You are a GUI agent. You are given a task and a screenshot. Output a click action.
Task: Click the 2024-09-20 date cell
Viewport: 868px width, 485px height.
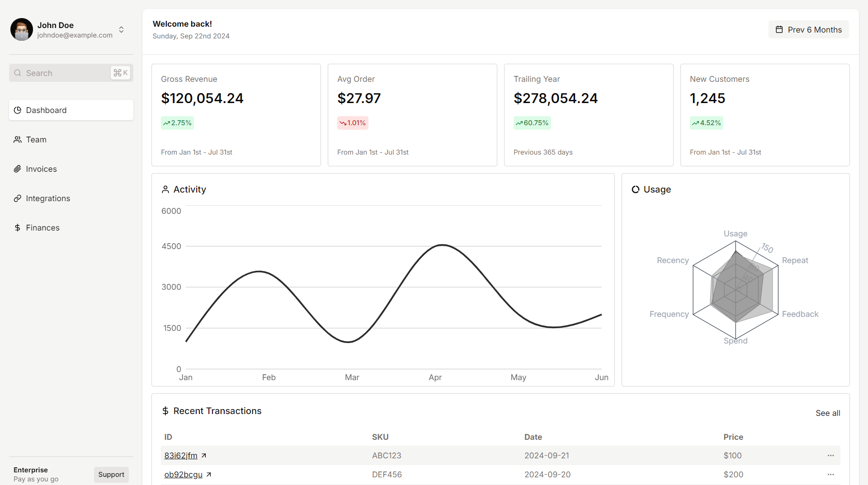(x=547, y=475)
